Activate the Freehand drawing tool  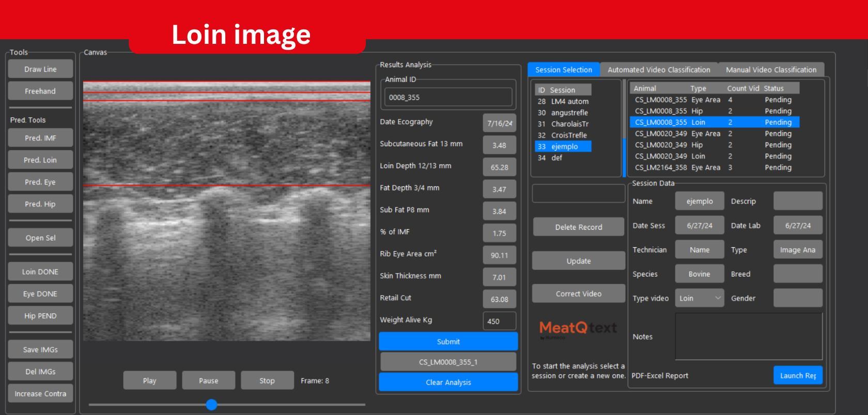pyautogui.click(x=40, y=91)
